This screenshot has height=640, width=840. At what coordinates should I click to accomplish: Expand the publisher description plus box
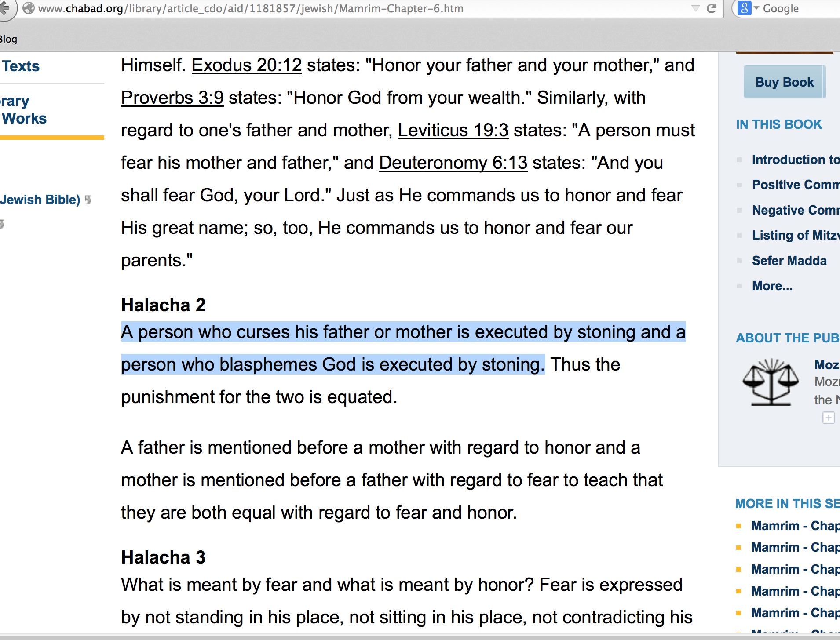click(829, 418)
